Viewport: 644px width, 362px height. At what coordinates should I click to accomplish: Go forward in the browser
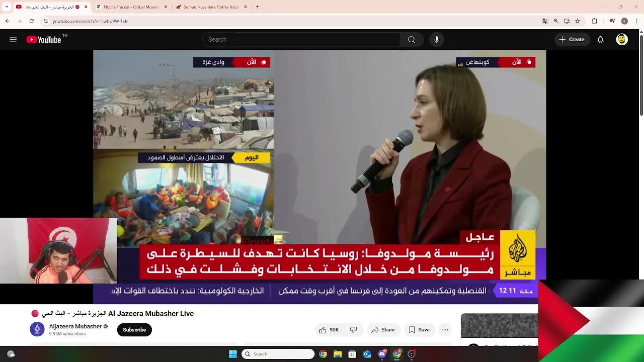19,21
